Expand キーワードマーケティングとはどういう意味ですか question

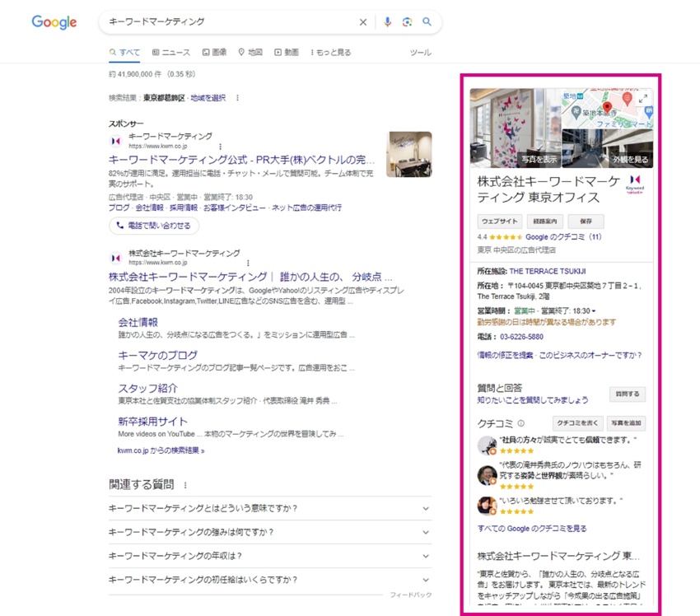coord(270,508)
